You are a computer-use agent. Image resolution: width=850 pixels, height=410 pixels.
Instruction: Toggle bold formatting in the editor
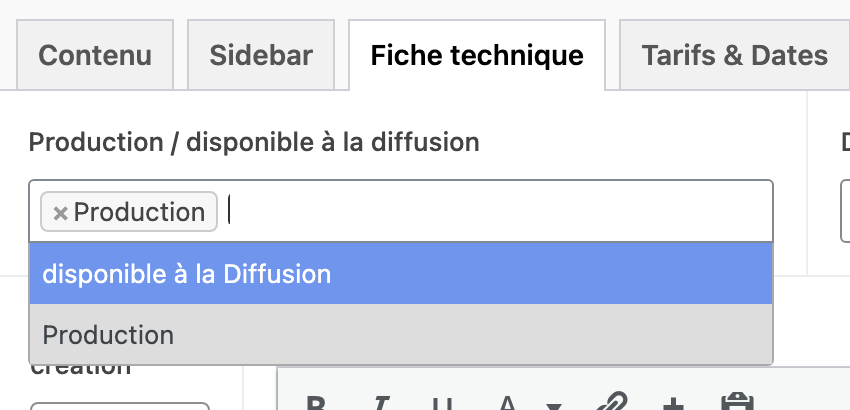point(317,403)
